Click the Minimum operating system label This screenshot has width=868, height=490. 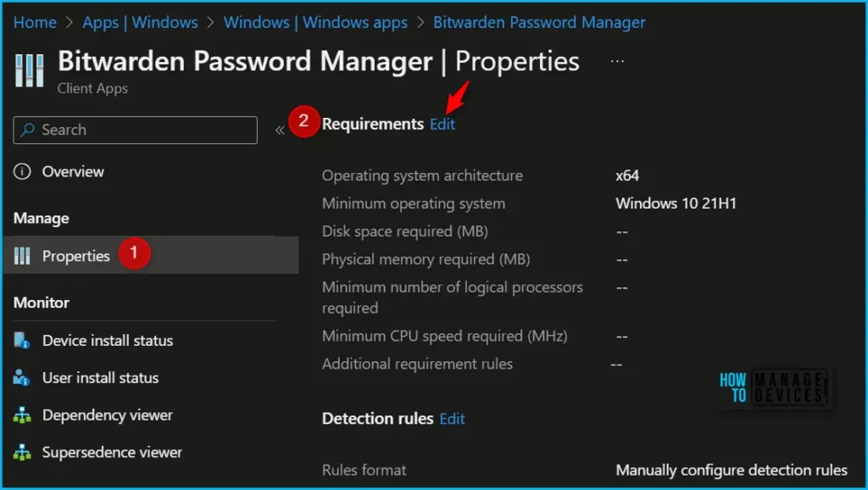(414, 203)
